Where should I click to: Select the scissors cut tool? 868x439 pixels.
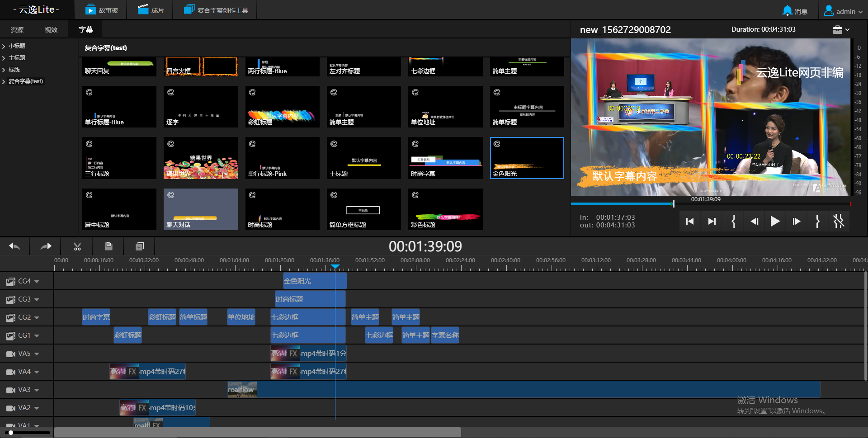77,246
